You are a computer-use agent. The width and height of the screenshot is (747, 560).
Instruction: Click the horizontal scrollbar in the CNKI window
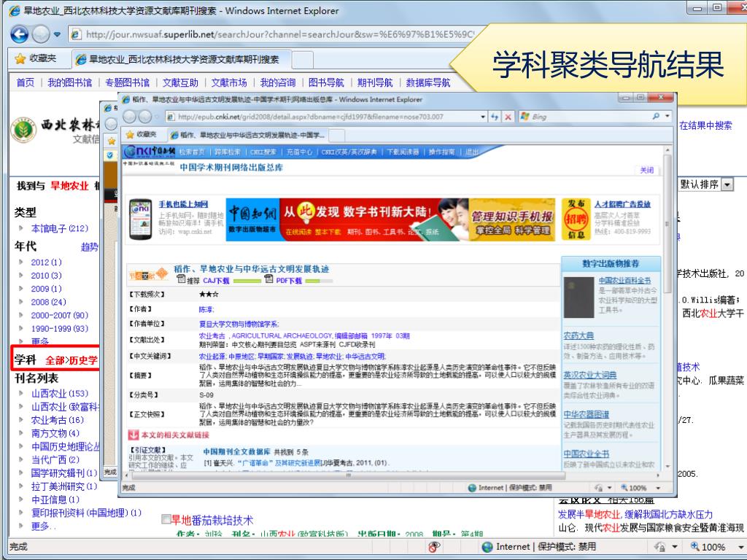(348, 475)
